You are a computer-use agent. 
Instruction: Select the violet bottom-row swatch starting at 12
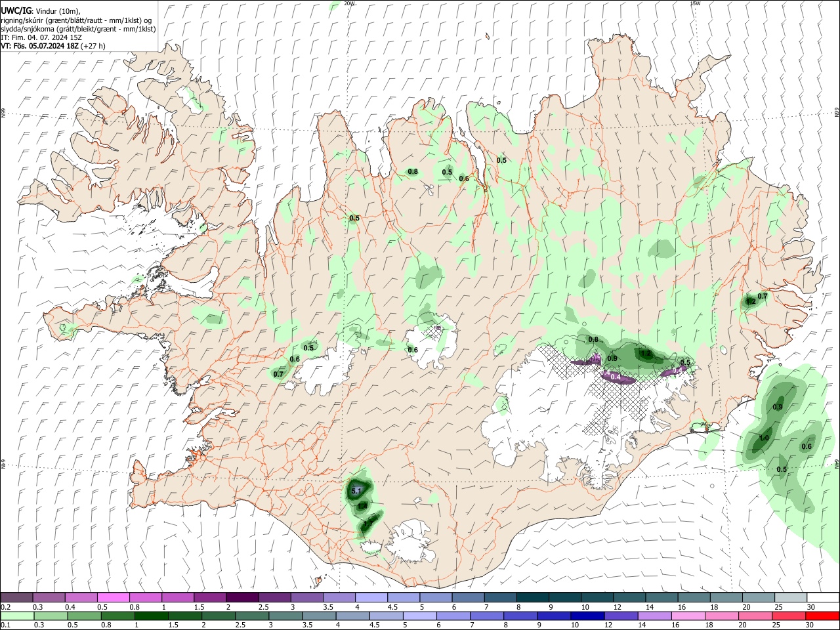pos(621,616)
